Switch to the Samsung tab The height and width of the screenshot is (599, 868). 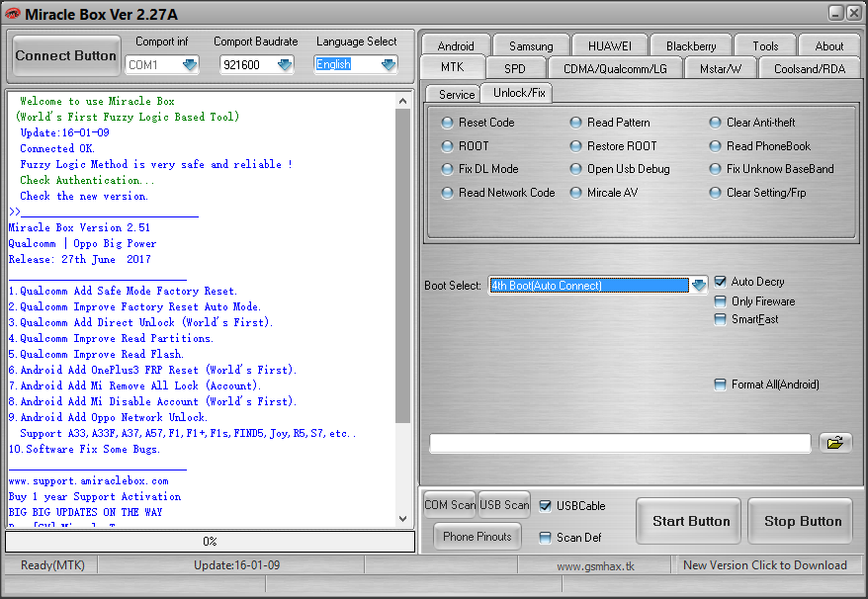pos(531,45)
